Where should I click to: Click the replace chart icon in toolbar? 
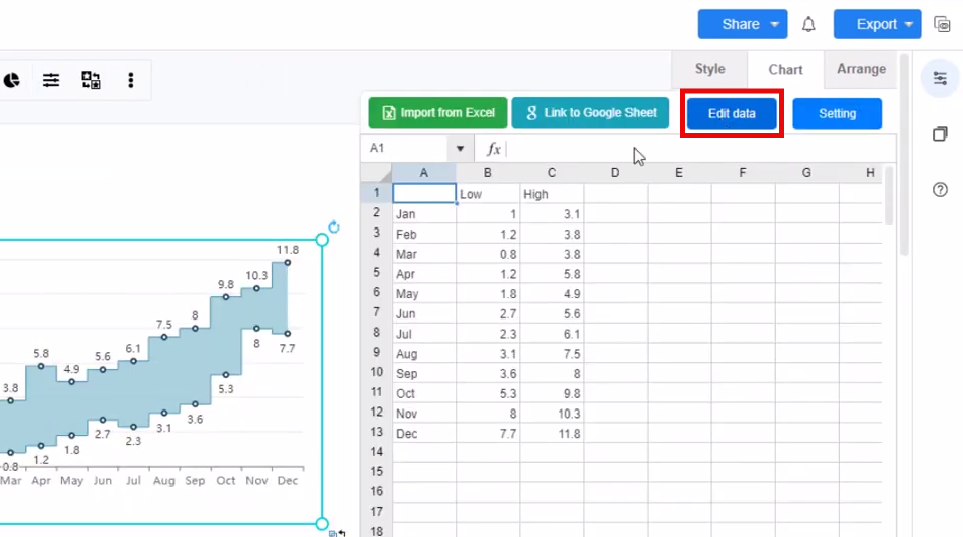coord(91,80)
